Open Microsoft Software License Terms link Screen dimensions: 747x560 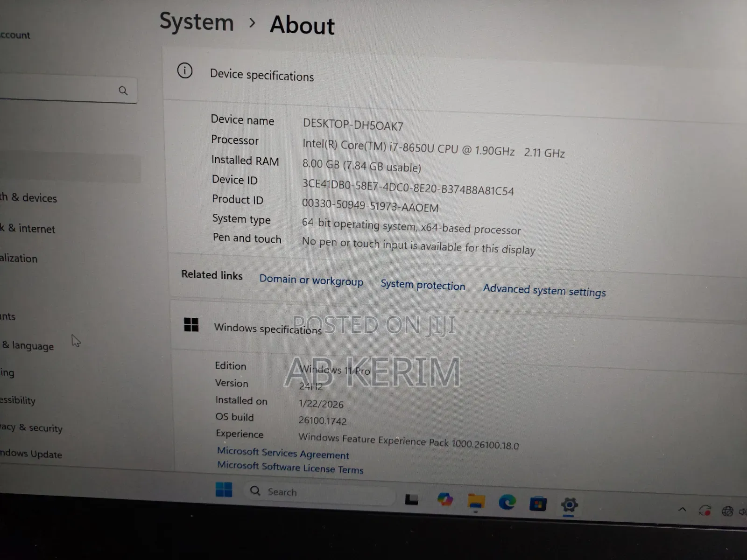click(x=290, y=467)
